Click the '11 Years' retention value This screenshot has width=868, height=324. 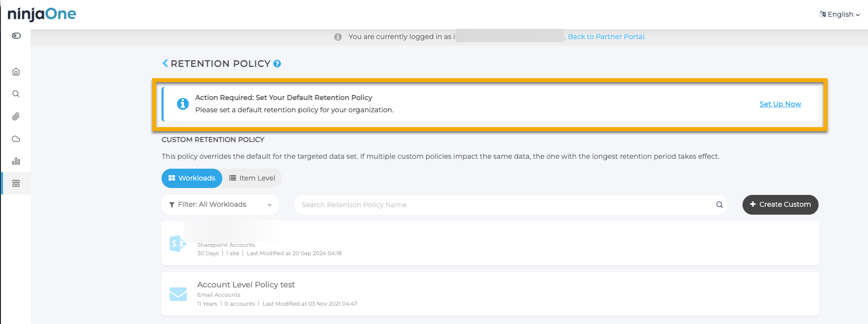tap(207, 304)
